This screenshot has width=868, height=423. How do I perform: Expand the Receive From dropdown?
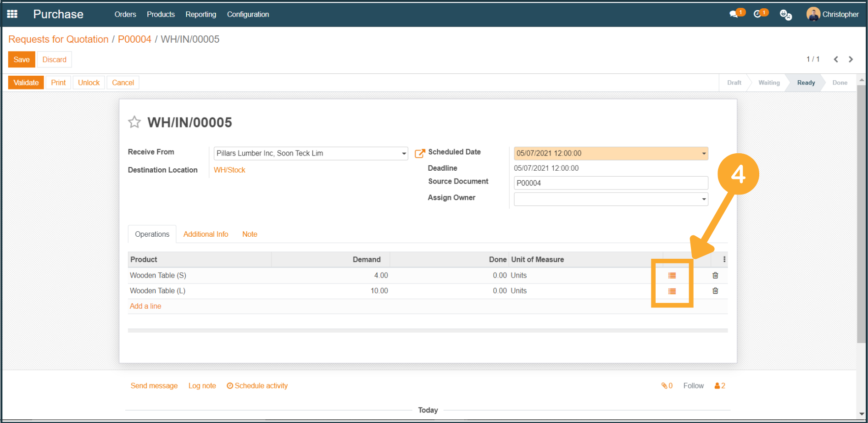404,154
